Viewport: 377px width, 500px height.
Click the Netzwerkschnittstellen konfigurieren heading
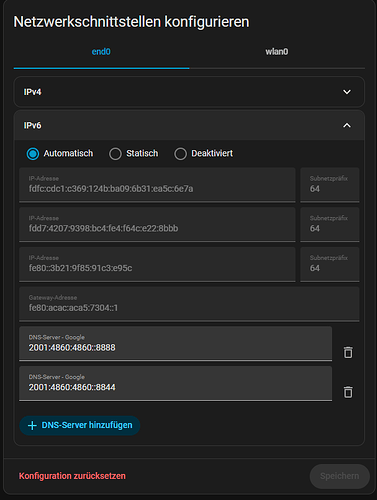131,22
